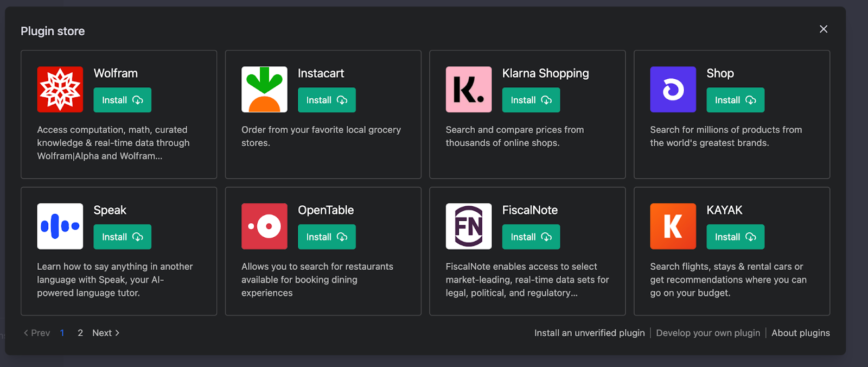This screenshot has width=868, height=367.
Task: Click the FiscalNote FN logo
Action: point(469,226)
